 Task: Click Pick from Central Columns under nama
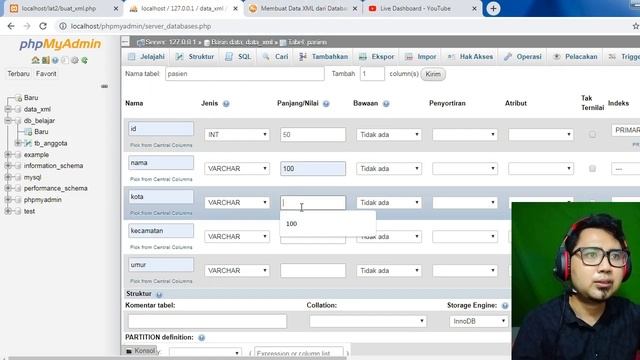(x=161, y=179)
